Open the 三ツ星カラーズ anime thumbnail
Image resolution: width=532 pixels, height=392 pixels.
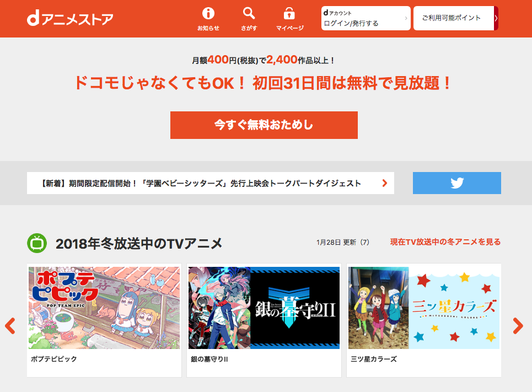click(x=423, y=308)
